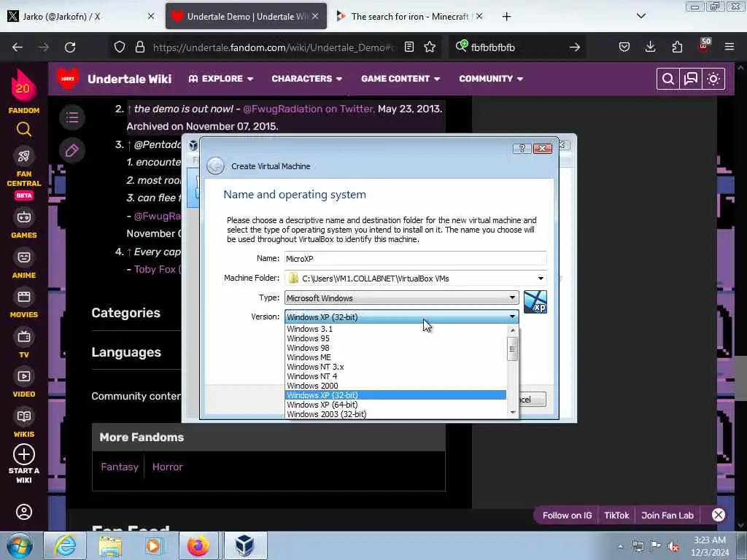Open Internet Explorer from taskbar
Image resolution: width=747 pixels, height=560 pixels.
(65, 545)
